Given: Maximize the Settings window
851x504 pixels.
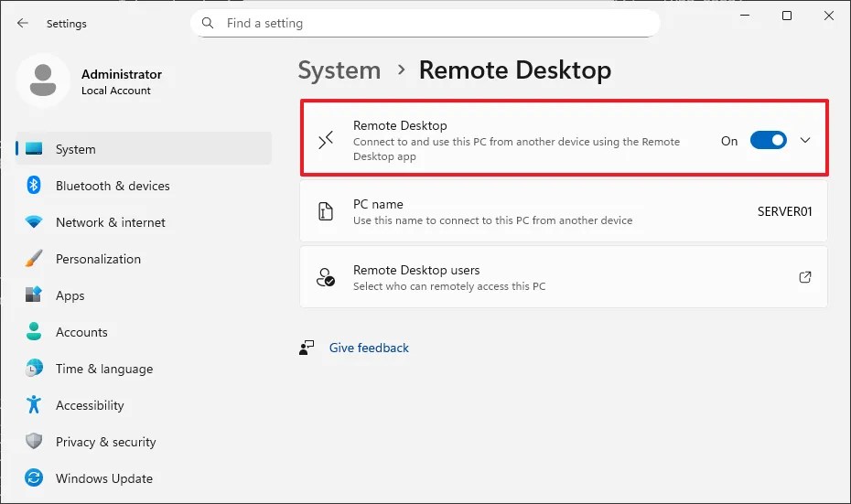Looking at the screenshot, I should click(x=786, y=16).
